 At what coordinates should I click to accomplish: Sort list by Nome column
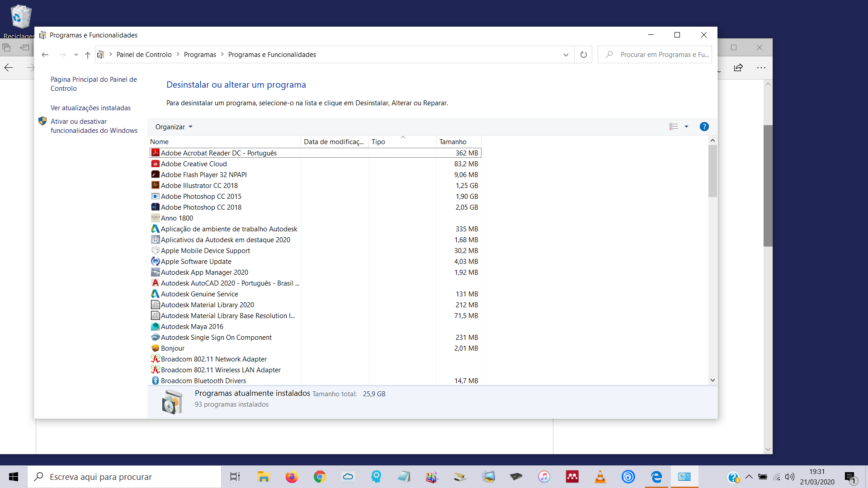click(224, 142)
